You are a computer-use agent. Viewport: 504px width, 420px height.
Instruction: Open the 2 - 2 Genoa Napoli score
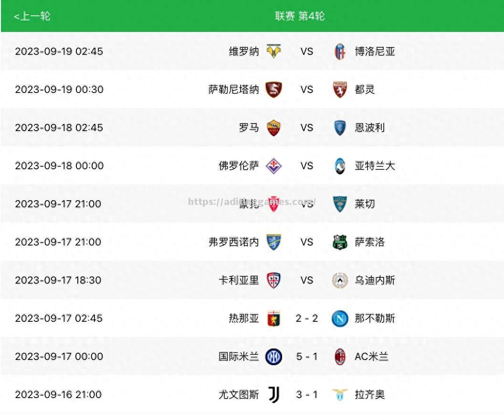[x=306, y=318]
